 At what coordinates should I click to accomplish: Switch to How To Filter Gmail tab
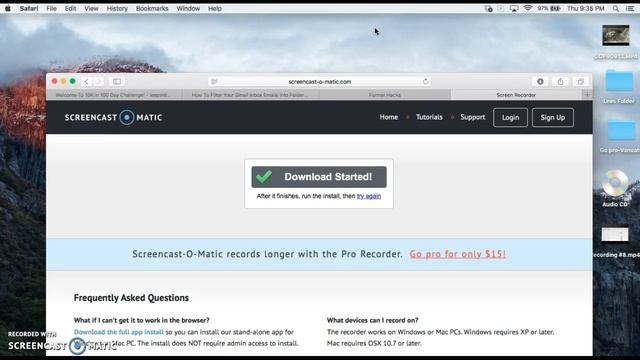click(x=250, y=95)
